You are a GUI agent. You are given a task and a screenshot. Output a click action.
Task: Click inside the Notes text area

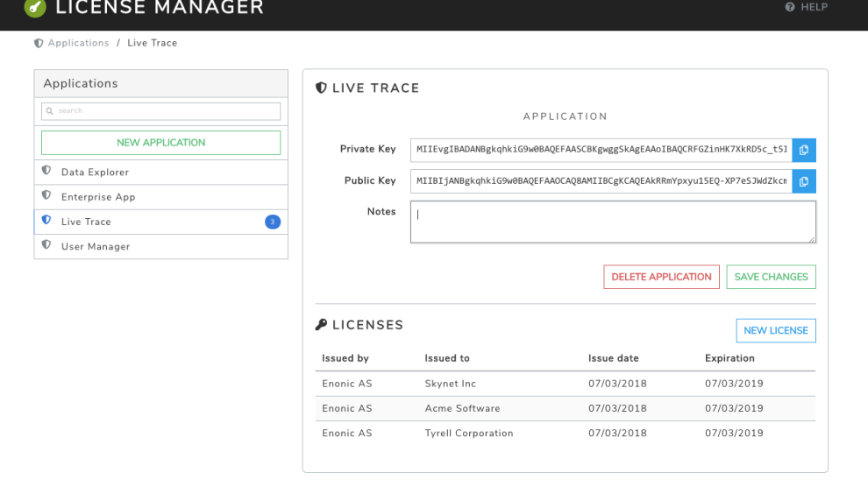tap(613, 222)
